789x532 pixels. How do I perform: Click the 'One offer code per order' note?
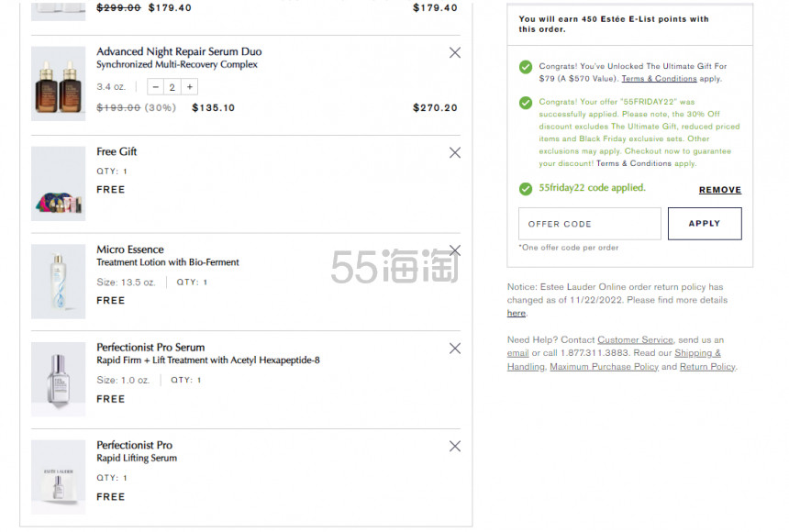click(569, 248)
